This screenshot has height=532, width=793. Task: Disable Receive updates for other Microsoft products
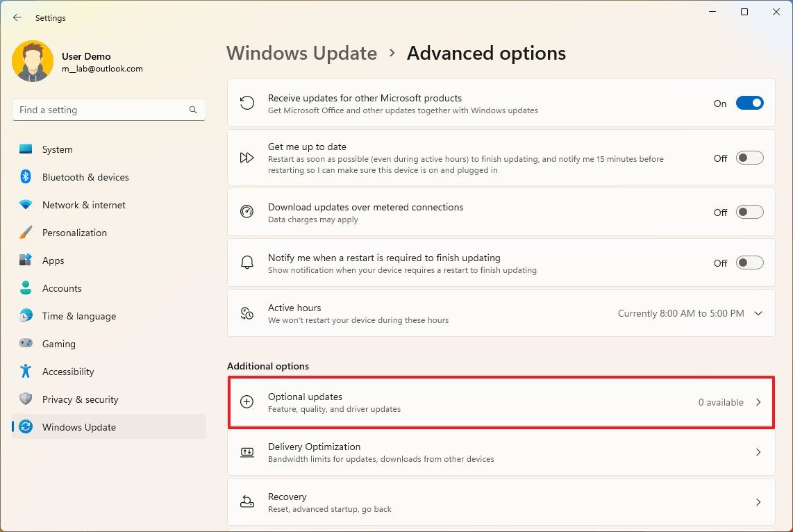click(x=749, y=103)
